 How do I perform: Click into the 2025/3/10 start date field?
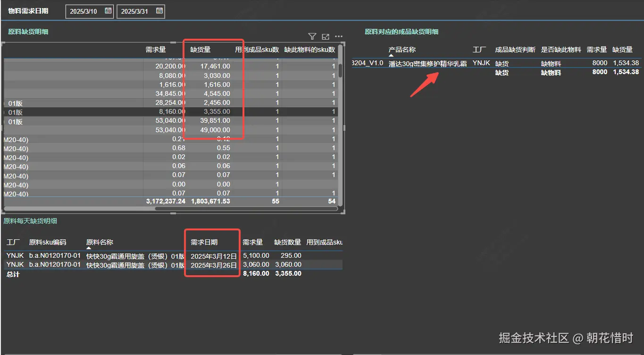pos(84,11)
